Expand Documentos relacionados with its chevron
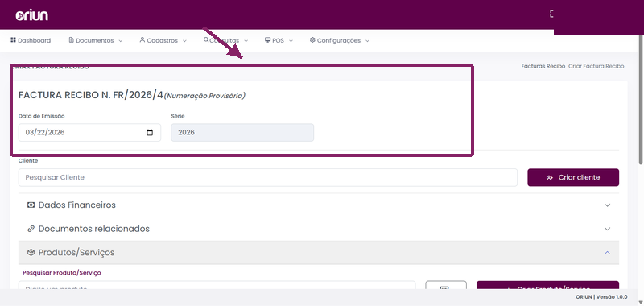 coord(608,229)
